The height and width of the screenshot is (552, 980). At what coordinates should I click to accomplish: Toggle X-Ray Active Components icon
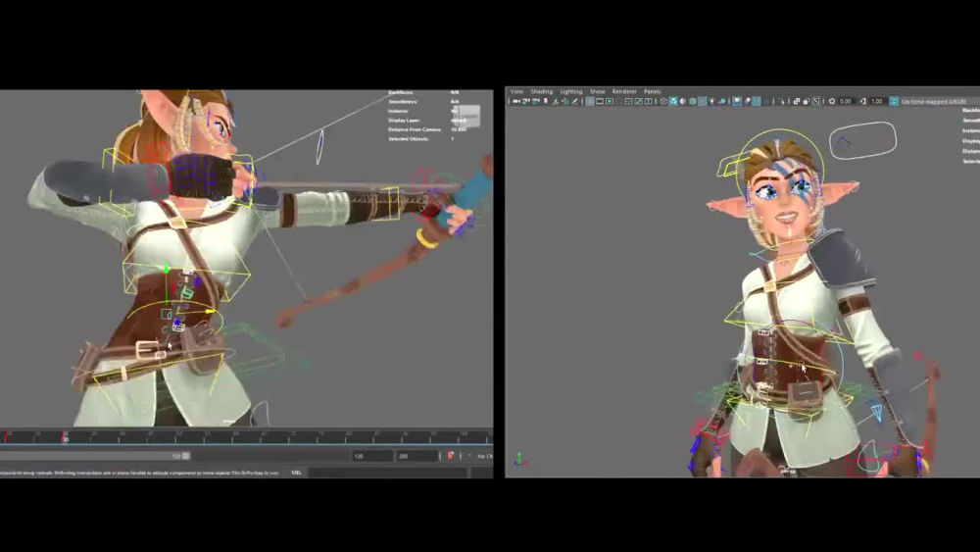[807, 101]
